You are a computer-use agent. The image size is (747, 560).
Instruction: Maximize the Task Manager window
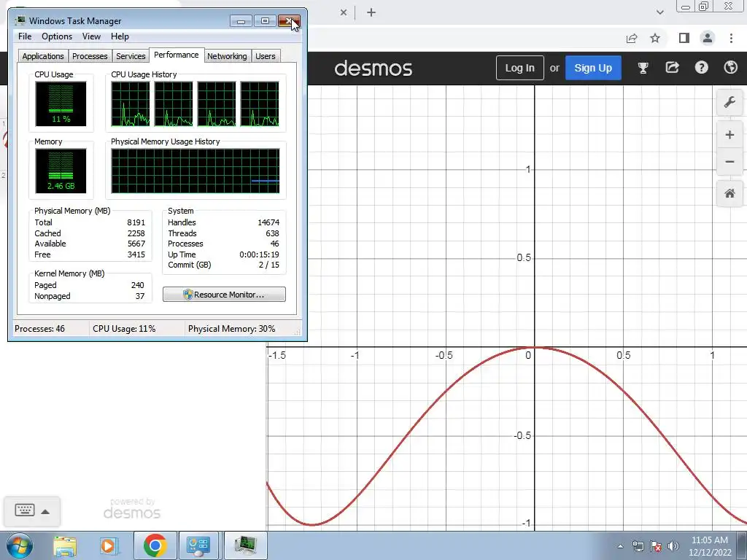point(265,21)
